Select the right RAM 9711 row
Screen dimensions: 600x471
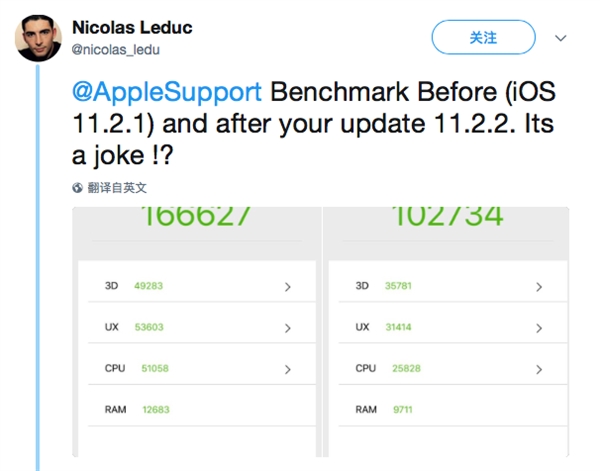(x=453, y=409)
